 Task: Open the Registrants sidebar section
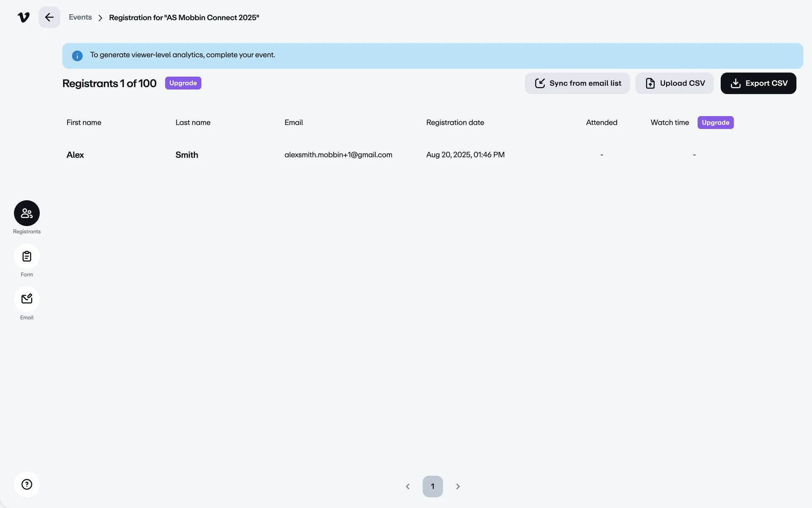tap(27, 213)
